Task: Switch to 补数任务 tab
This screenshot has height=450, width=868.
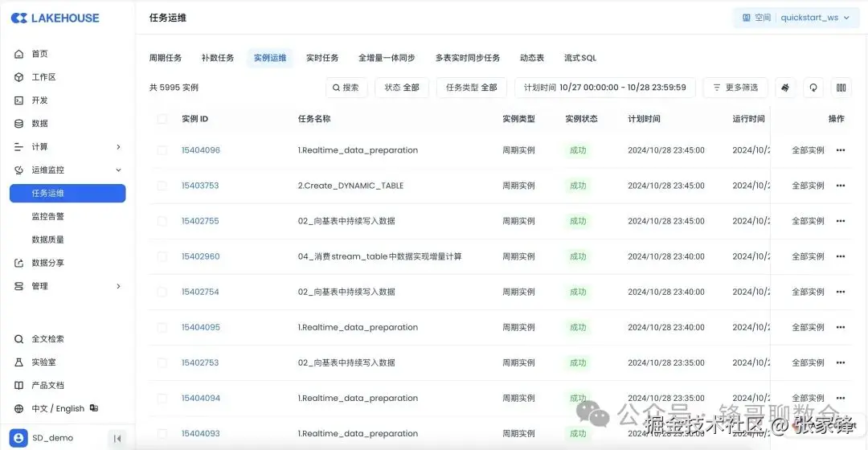Action: pyautogui.click(x=218, y=58)
